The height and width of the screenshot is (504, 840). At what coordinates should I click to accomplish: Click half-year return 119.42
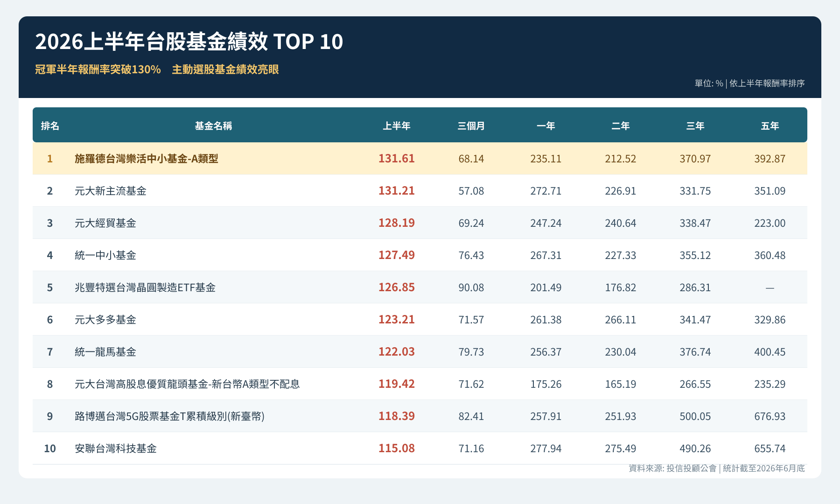pos(397,384)
